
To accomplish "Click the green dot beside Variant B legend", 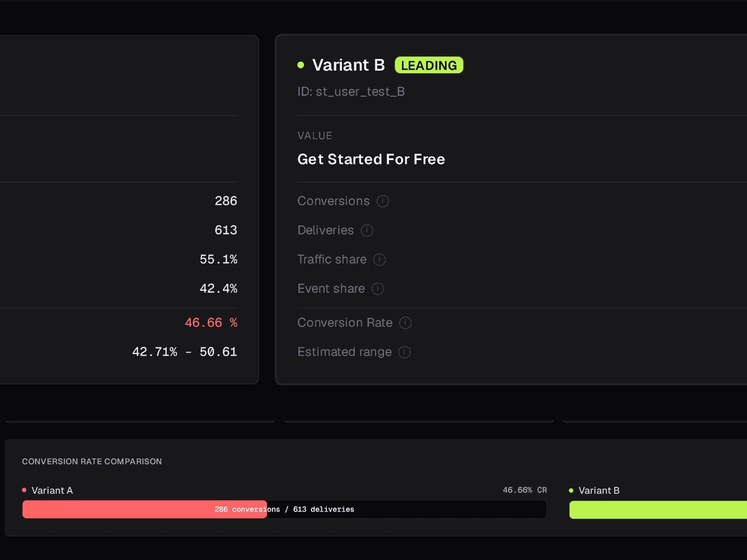I will coord(571,490).
